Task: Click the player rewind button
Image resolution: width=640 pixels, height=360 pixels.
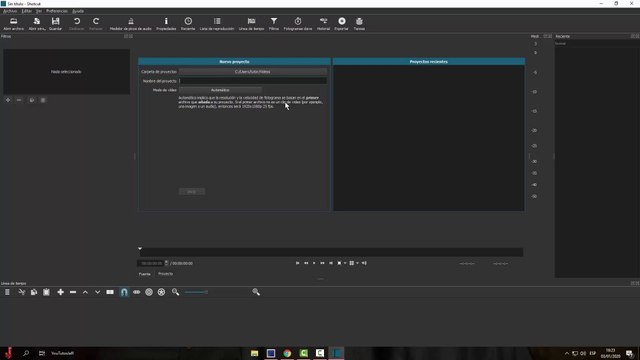Action: (306, 263)
